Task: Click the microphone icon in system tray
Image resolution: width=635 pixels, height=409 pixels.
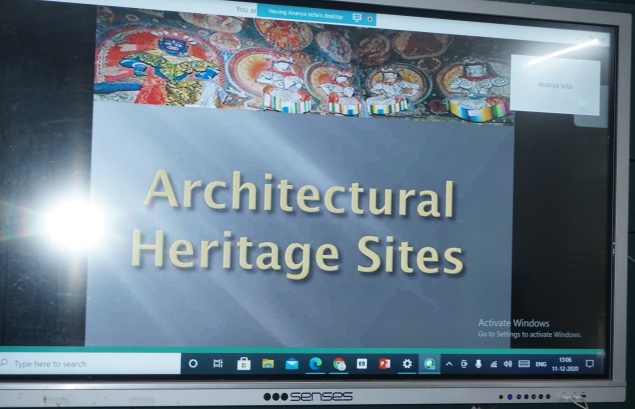Action: (x=478, y=364)
